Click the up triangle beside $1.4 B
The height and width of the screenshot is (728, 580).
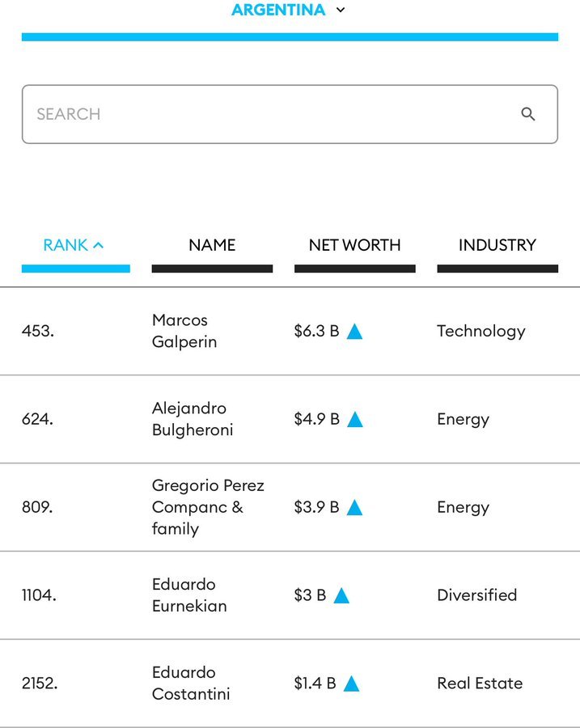351,684
